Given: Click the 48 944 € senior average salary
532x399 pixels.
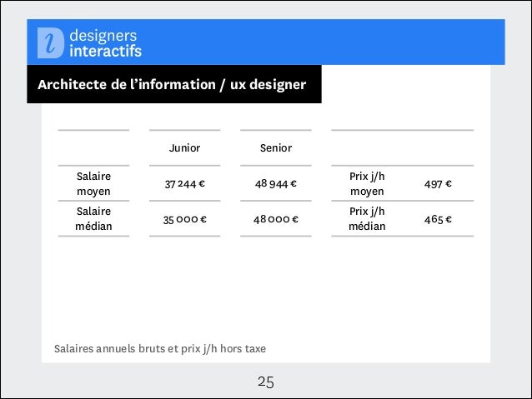Looking at the screenshot, I should pos(276,184).
